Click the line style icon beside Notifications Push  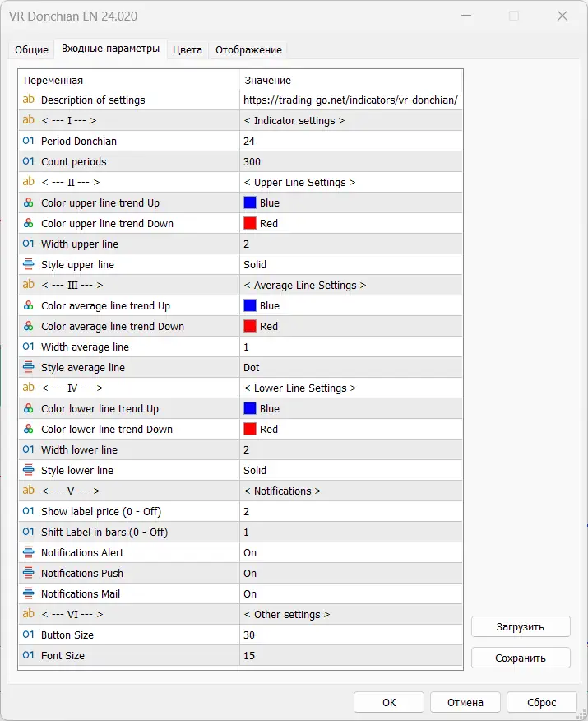click(28, 573)
